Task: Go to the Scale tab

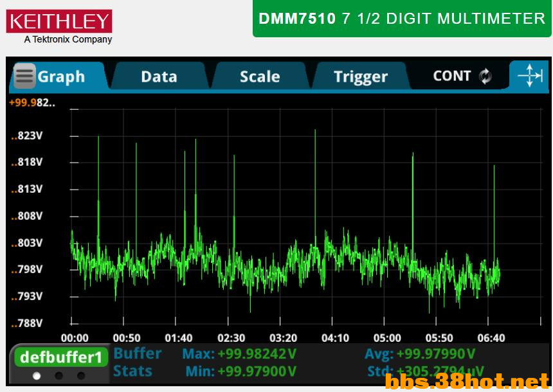Action: [x=260, y=76]
